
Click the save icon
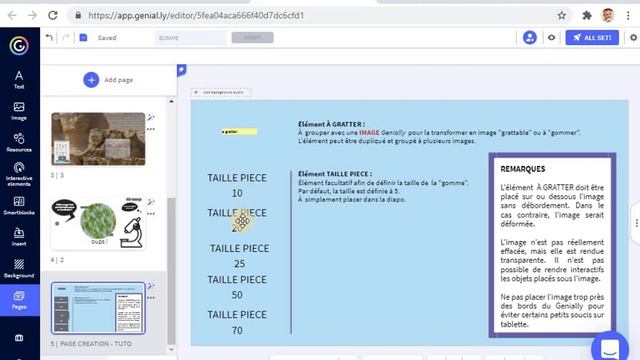83,38
